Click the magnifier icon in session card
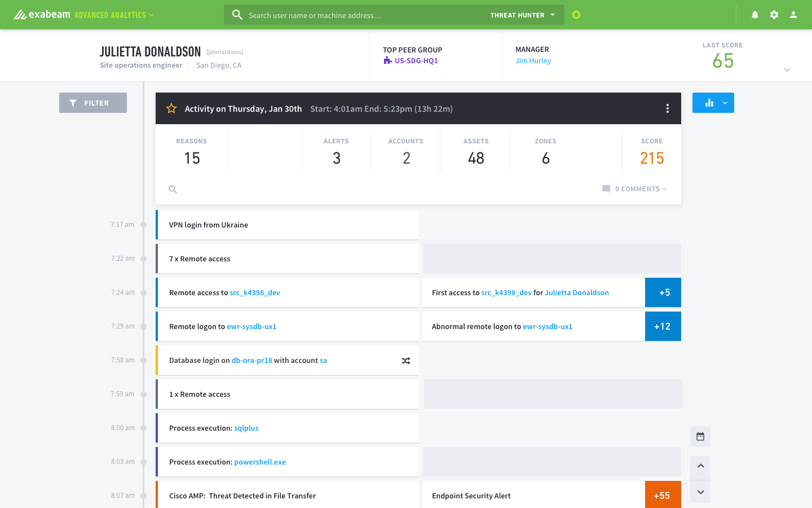 click(x=173, y=190)
